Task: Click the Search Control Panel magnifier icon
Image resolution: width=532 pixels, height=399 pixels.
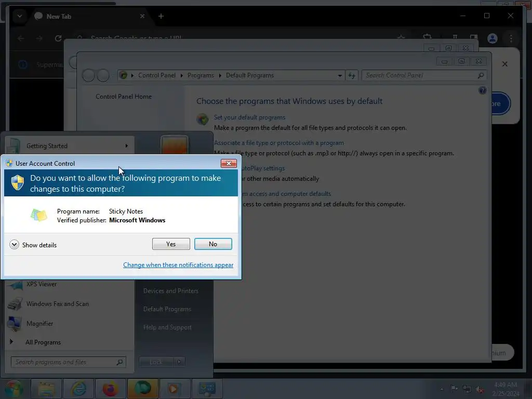Action: (481, 75)
